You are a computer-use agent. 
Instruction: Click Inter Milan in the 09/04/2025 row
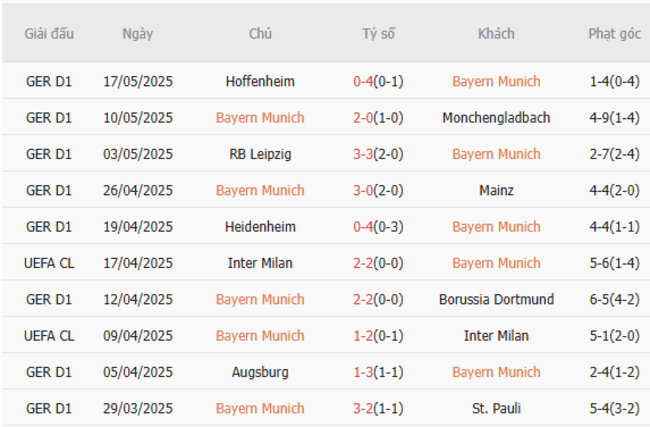pyautogui.click(x=496, y=336)
